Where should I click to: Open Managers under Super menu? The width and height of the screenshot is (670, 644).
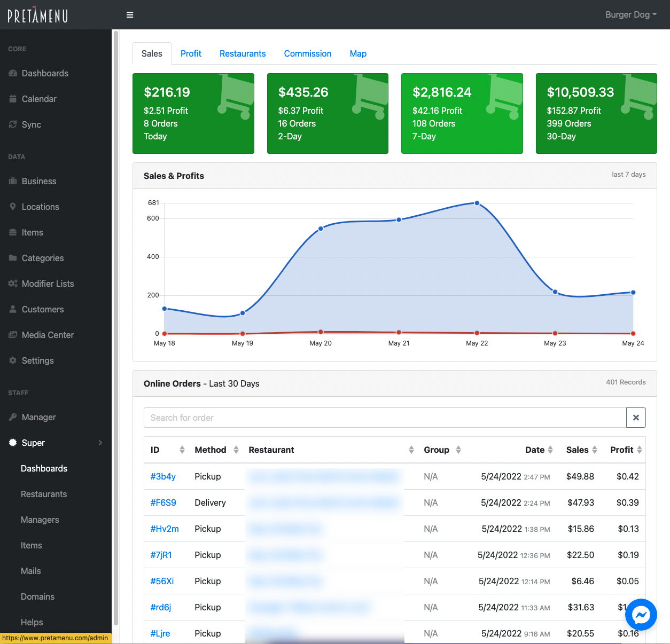pos(40,520)
